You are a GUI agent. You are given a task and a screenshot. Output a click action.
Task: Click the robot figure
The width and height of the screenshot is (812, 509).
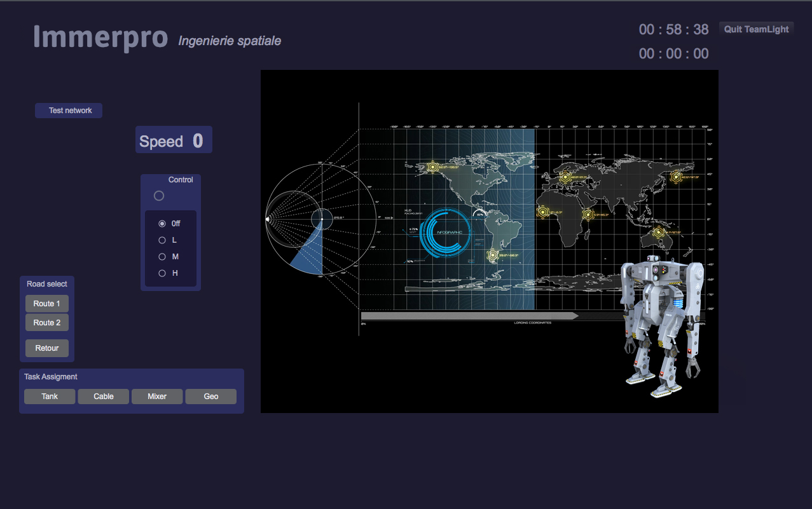661,324
